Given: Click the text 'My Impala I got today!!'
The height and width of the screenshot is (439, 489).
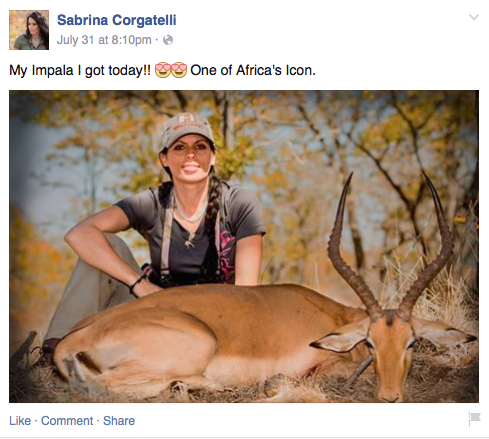Looking at the screenshot, I should [x=80, y=70].
